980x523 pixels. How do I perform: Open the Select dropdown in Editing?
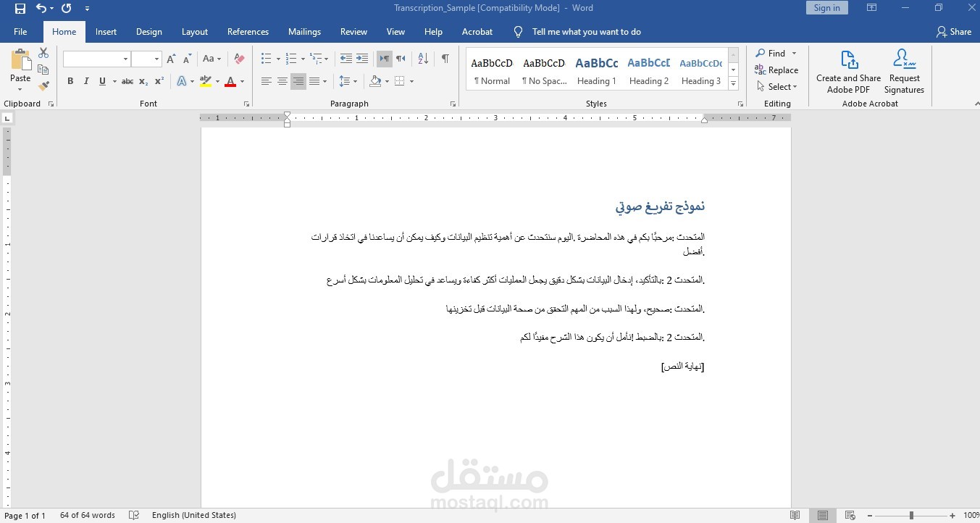pos(776,87)
